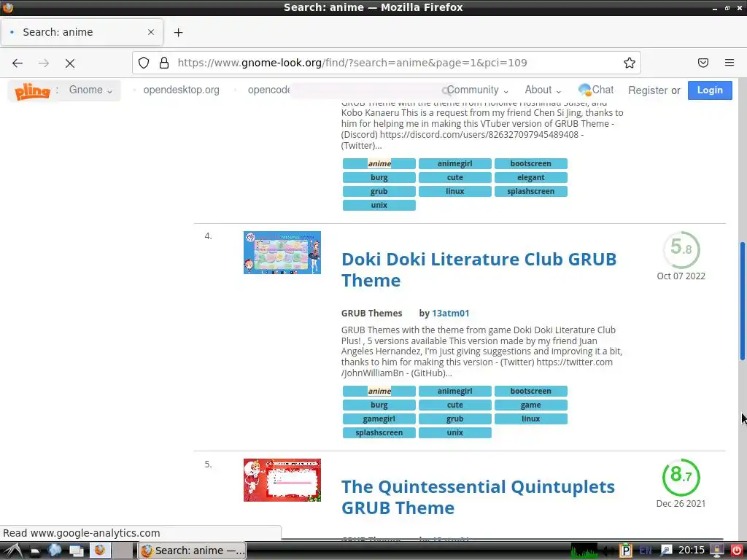Click the Doki Doki theme thumbnail
Screen dimensions: 747x560
click(282, 253)
